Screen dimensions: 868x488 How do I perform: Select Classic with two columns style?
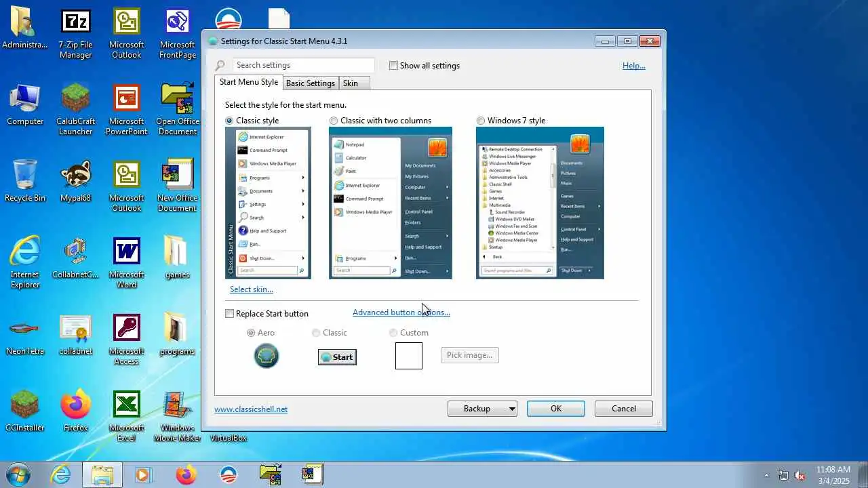click(334, 121)
